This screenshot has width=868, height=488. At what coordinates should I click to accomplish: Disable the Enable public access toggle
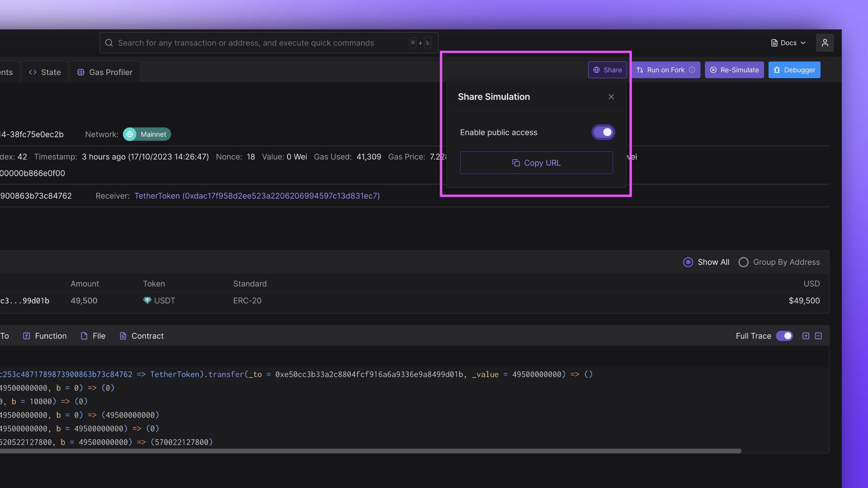(603, 132)
